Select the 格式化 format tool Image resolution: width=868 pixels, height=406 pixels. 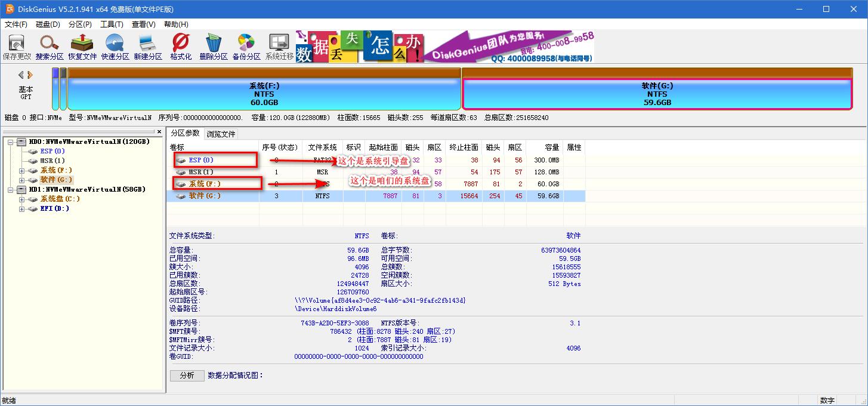pos(180,46)
